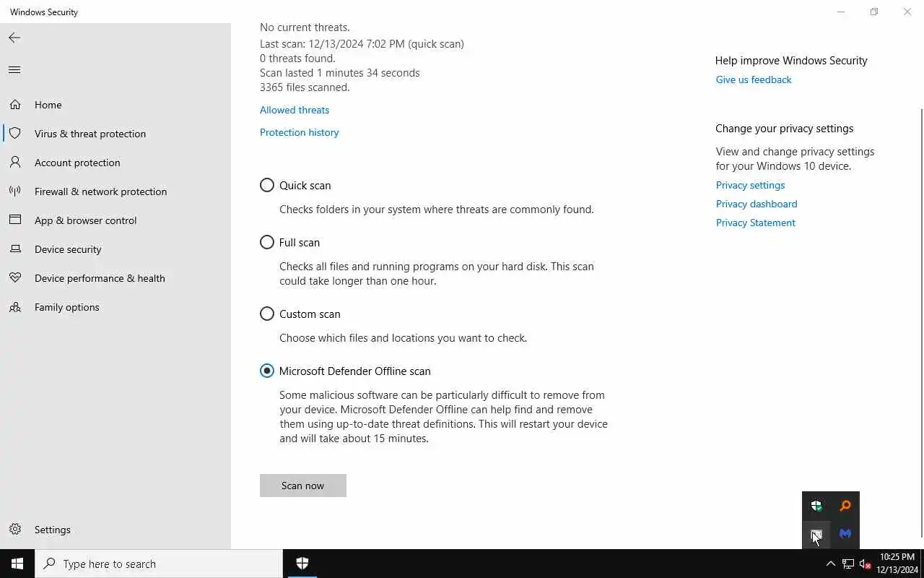Open Account protection section
Image resolution: width=924 pixels, height=578 pixels.
115,163
